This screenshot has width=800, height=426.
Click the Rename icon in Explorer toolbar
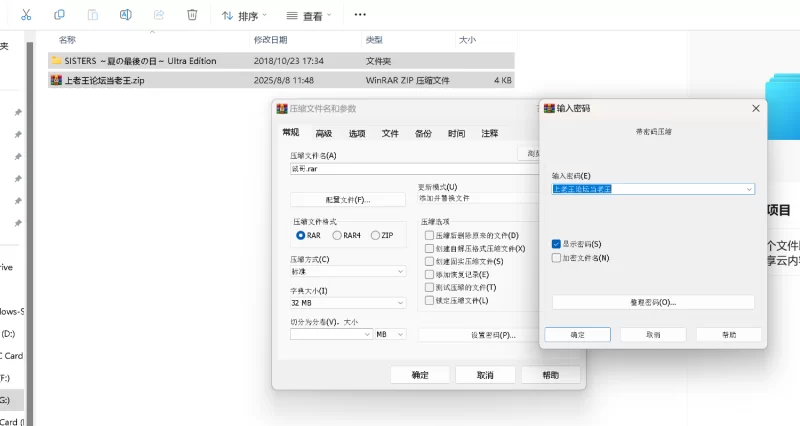pyautogui.click(x=126, y=15)
